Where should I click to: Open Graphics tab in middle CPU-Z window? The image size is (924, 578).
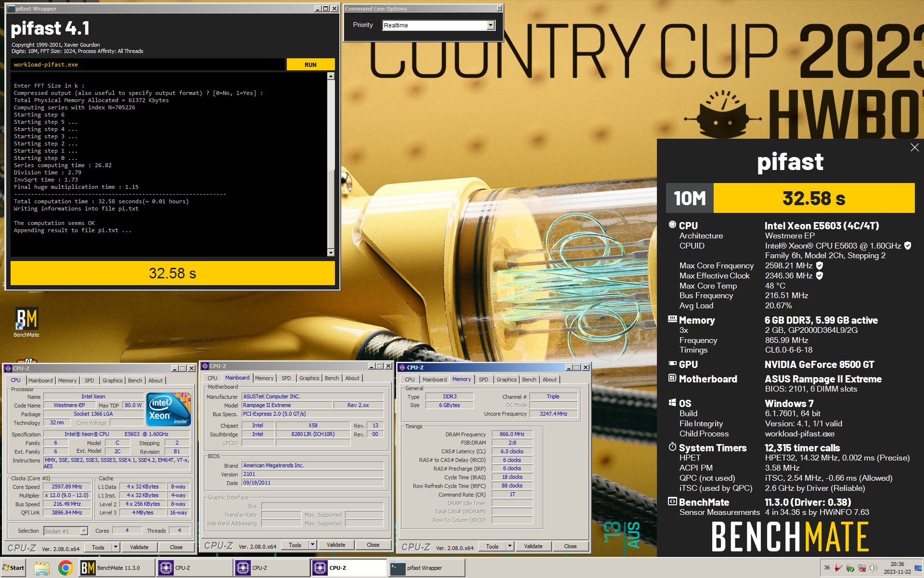pyautogui.click(x=309, y=378)
